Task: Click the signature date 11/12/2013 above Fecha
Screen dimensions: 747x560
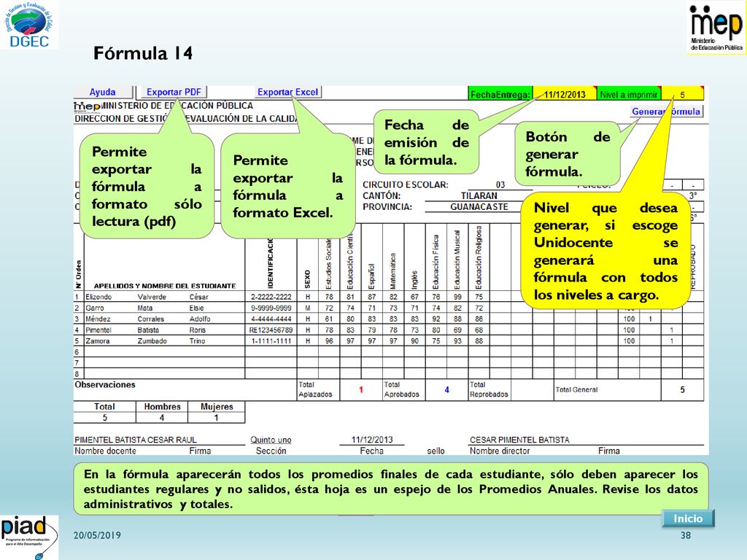Action: (x=372, y=440)
